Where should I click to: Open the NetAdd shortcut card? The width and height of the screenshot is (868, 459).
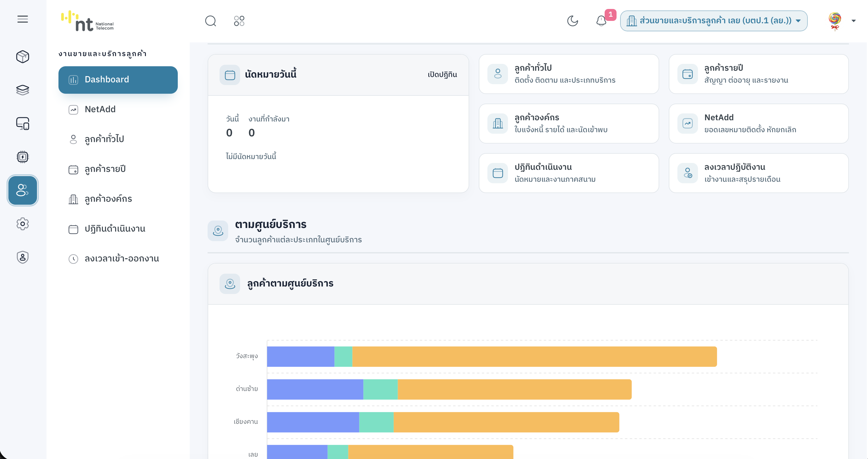coord(759,124)
